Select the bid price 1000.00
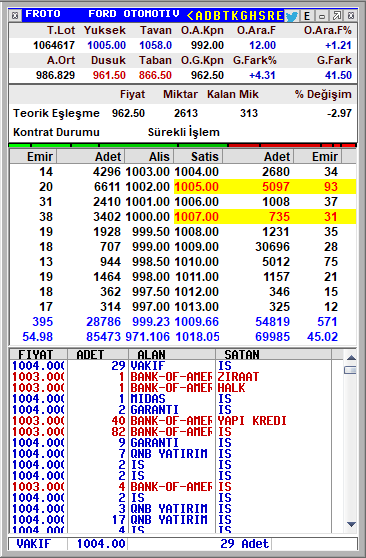 click(147, 217)
